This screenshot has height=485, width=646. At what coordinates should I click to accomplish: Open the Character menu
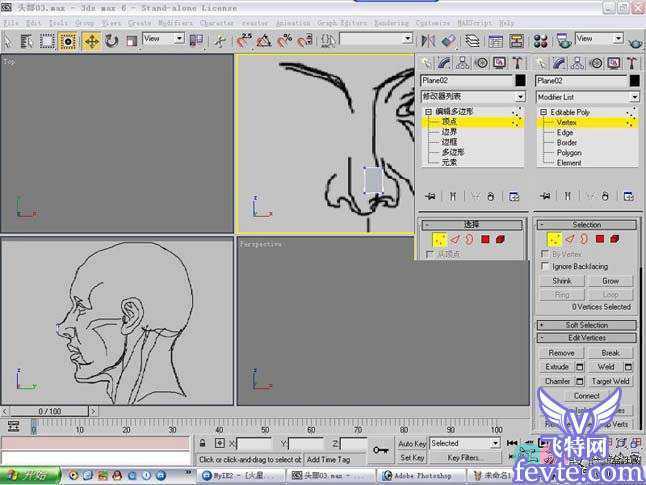217,23
